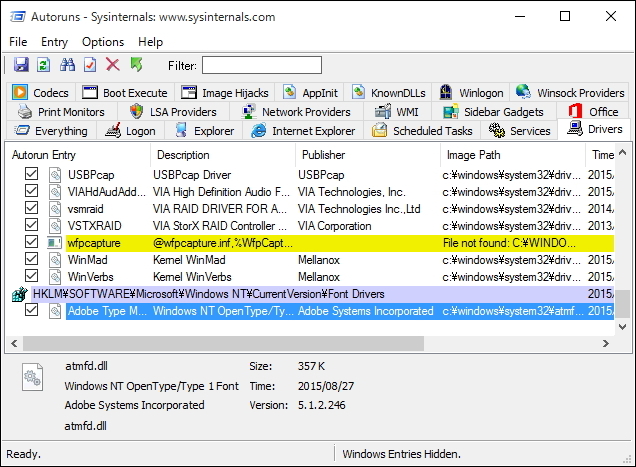Viewport: 636px width, 467px height.
Task: Select the WMI tab
Action: 397,112
